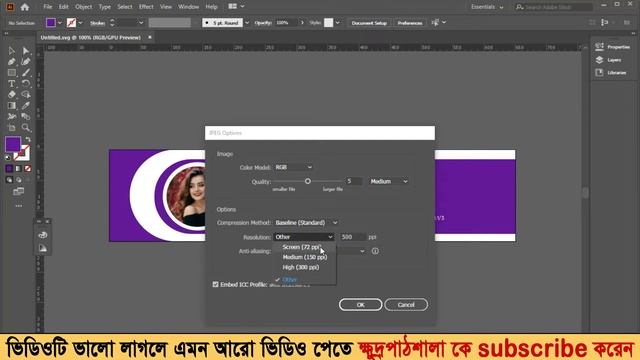Click the large purple fill swatch
640x360 pixels.
[13, 144]
